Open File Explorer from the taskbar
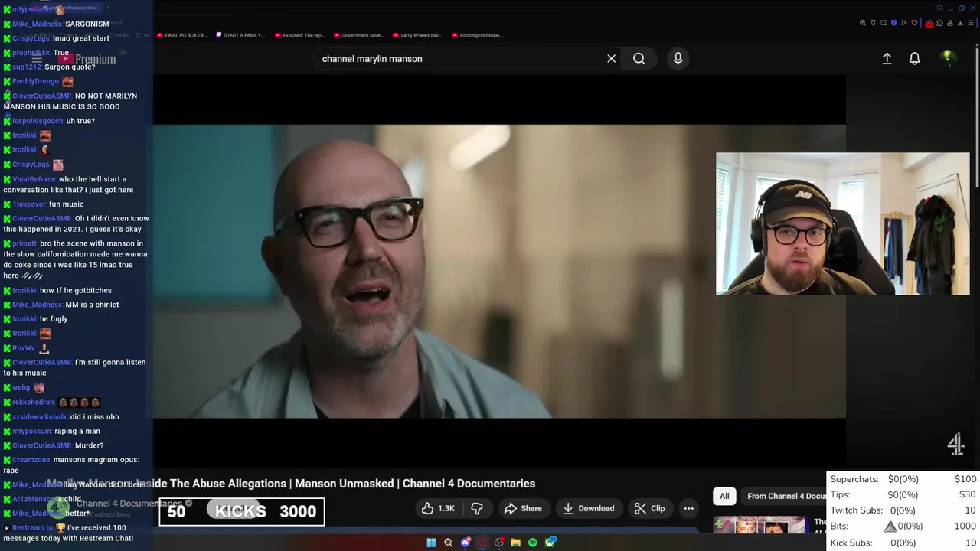The height and width of the screenshot is (551, 980). [516, 543]
